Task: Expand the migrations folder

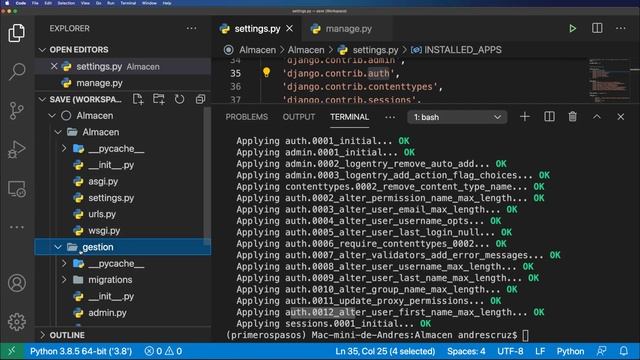Action: tap(64, 280)
